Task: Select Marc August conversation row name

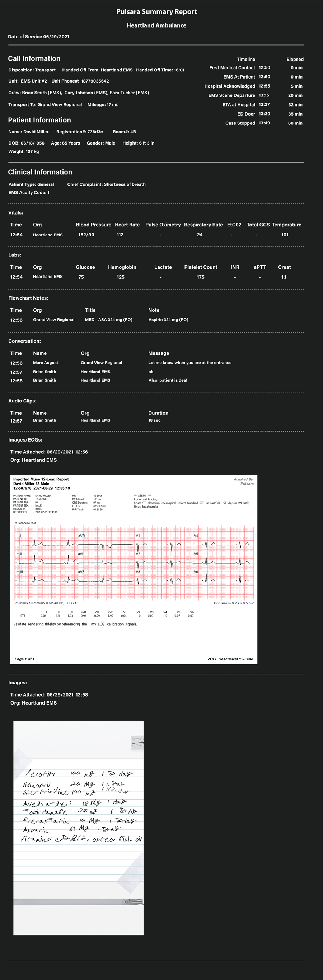Action: pyautogui.click(x=46, y=363)
